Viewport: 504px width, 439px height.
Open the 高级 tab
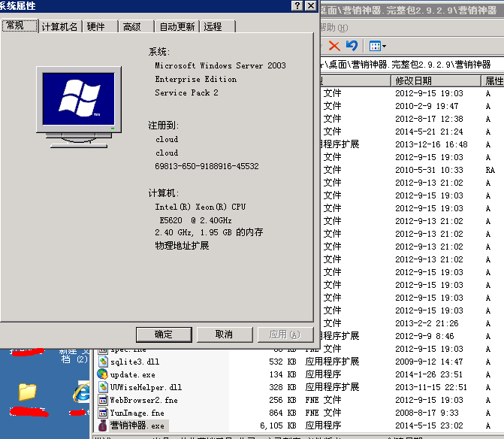(131, 26)
